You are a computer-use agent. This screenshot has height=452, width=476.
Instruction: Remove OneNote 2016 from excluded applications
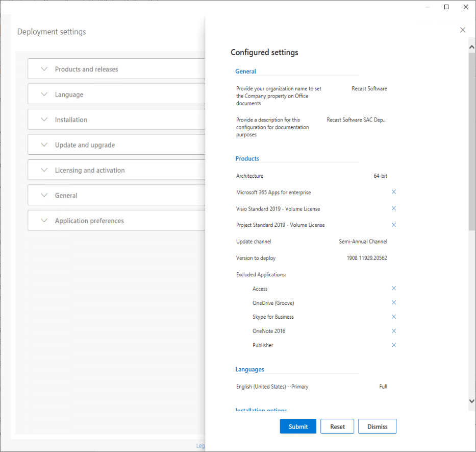[393, 330]
